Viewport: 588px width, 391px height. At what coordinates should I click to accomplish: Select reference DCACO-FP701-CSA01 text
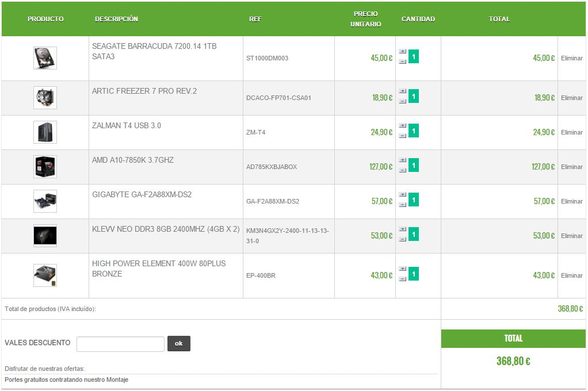coord(278,98)
